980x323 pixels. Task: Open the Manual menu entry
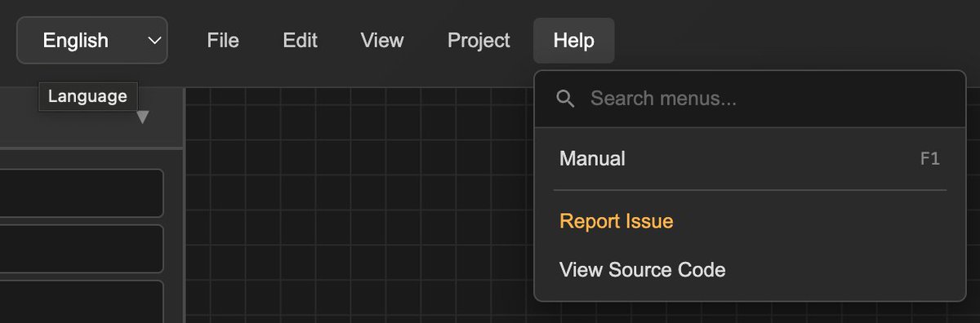[x=750, y=158]
